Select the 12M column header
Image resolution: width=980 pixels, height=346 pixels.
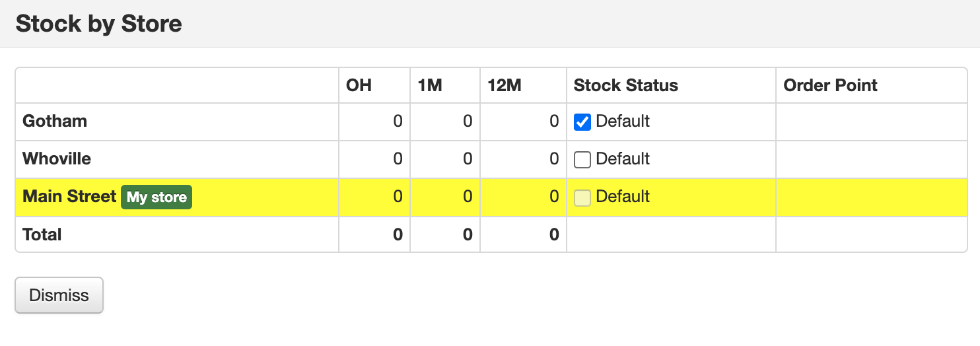(x=505, y=85)
